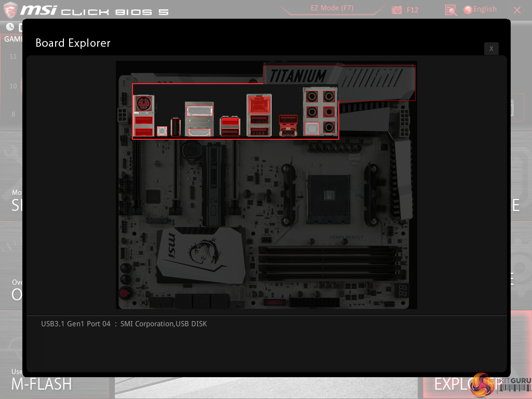Click the highlighted top USB port in middle stack
The image size is (532, 399).
(x=230, y=122)
